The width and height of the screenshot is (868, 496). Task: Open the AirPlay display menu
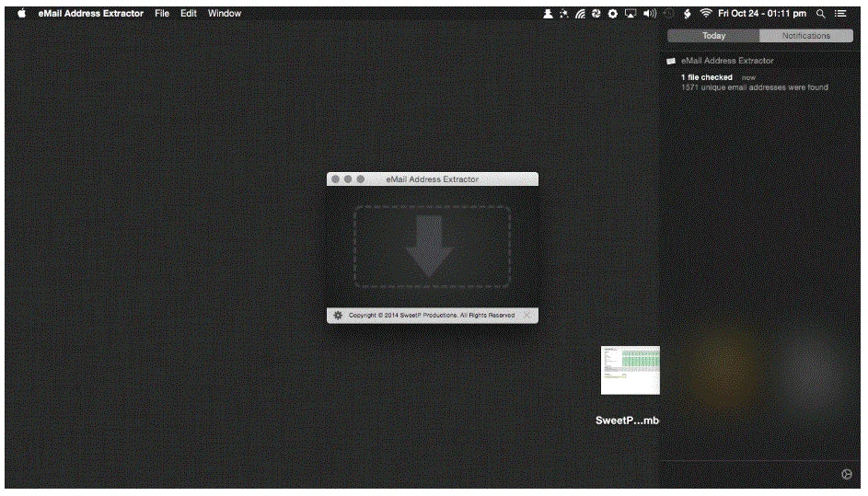(x=630, y=13)
